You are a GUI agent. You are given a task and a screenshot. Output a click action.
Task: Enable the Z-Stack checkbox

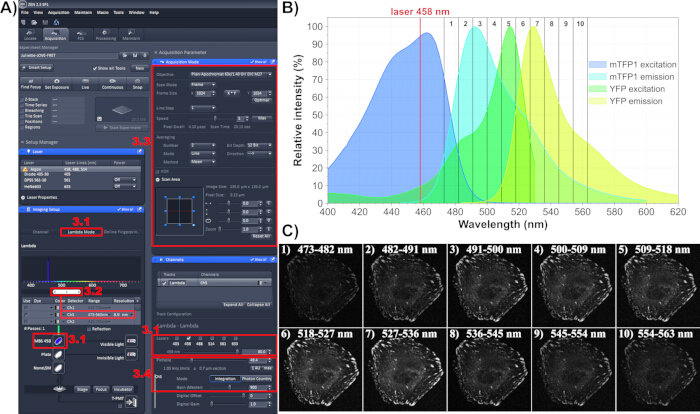[22, 100]
